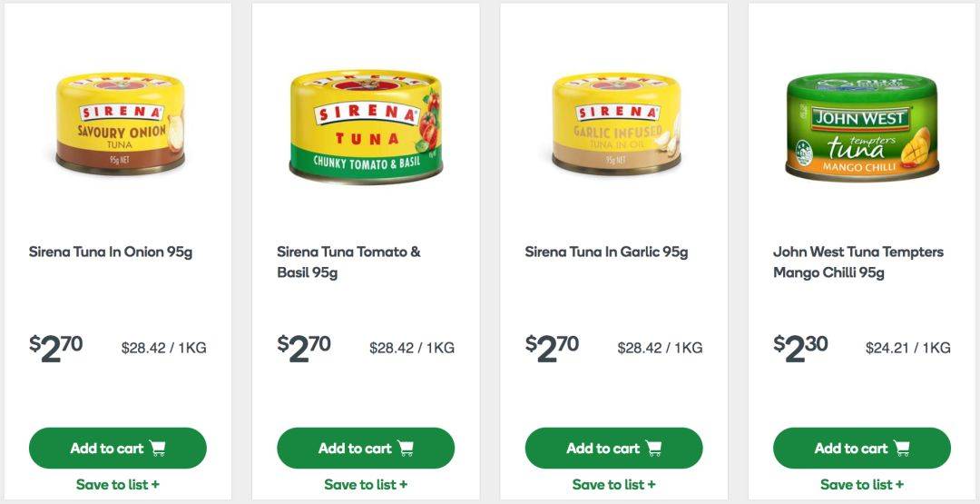Open the Sirena Chunky Tomato & Basil can image
The height and width of the screenshot is (504, 980).
click(367, 126)
